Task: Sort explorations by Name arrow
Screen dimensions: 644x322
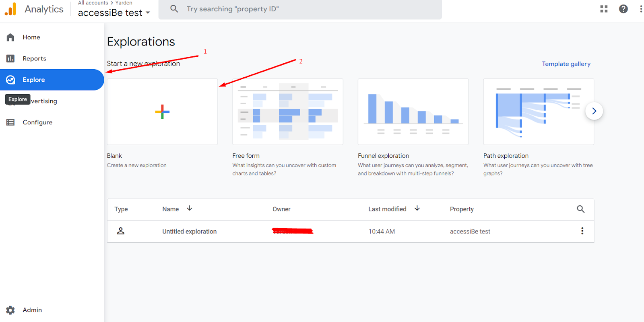Action: 190,208
